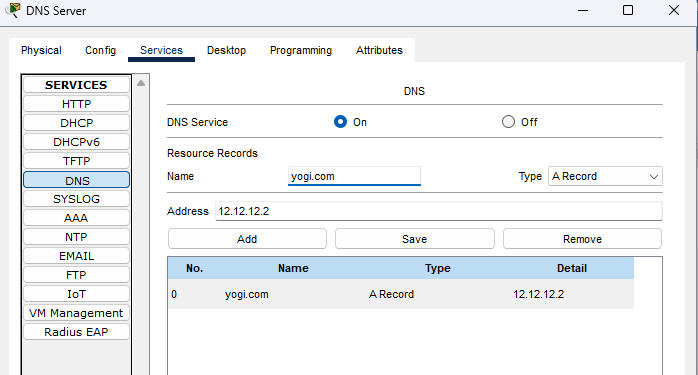Switch to the Config tab
Viewport: 698px width, 375px height.
point(101,50)
